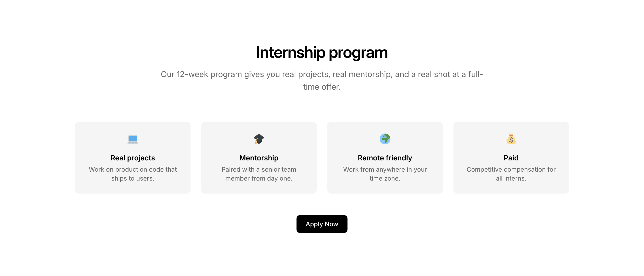The height and width of the screenshot is (276, 644).
Task: Select the 'Paid' card title
Action: [511, 158]
